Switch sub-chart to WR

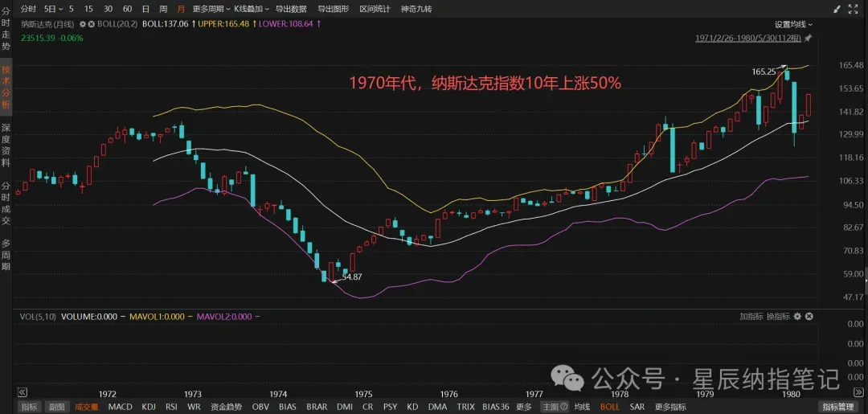coord(194,407)
